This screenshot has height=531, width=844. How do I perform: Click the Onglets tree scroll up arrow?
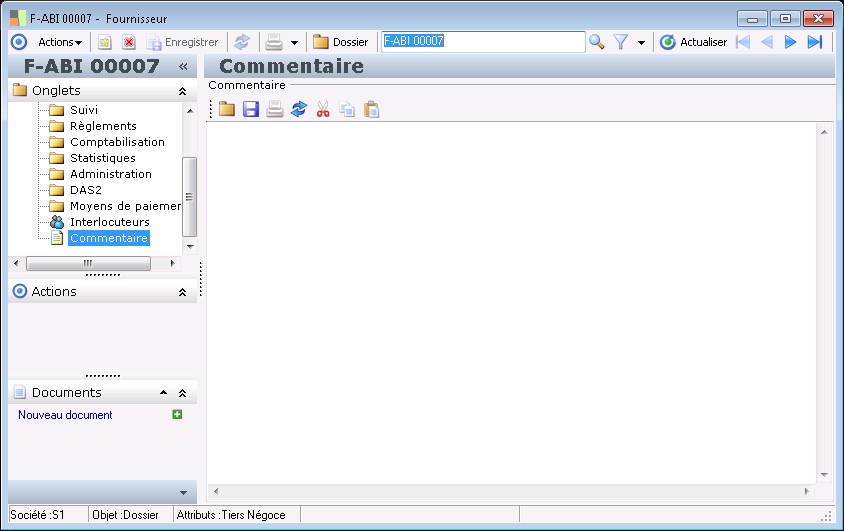click(190, 111)
